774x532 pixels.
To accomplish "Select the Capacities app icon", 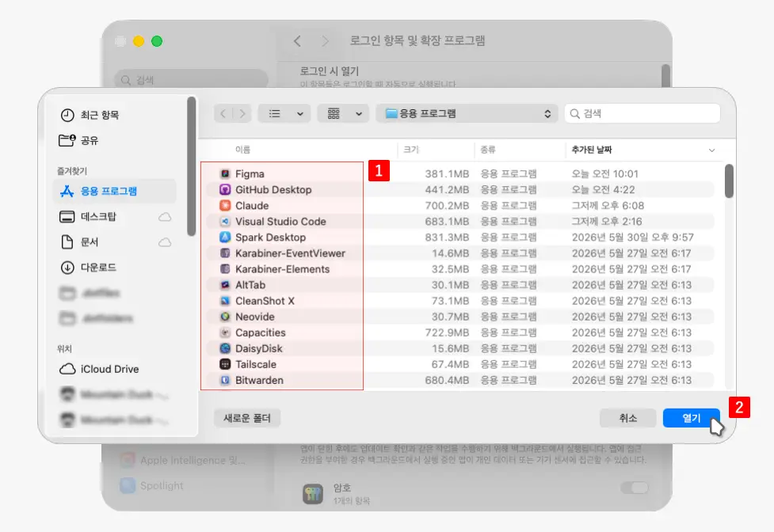I will [x=225, y=332].
